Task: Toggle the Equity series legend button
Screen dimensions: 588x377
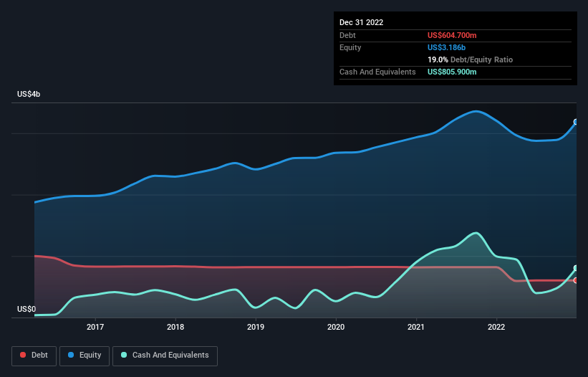Action: coord(85,355)
